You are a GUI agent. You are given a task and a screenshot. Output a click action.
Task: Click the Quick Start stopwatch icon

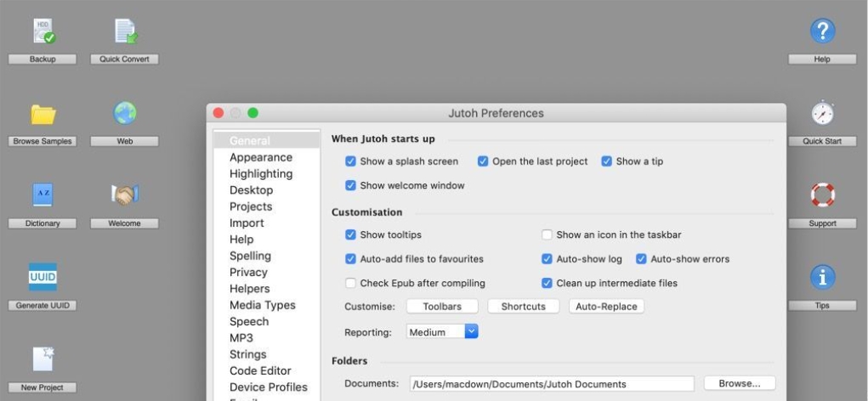click(823, 113)
